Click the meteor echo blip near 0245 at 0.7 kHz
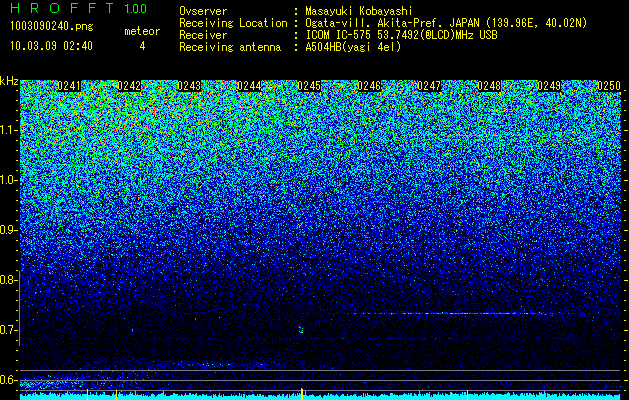Image resolution: width=629 pixels, height=400 pixels. tap(300, 329)
